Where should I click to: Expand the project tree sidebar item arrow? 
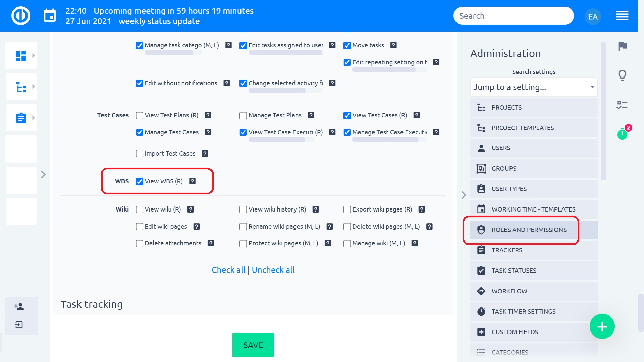click(34, 86)
